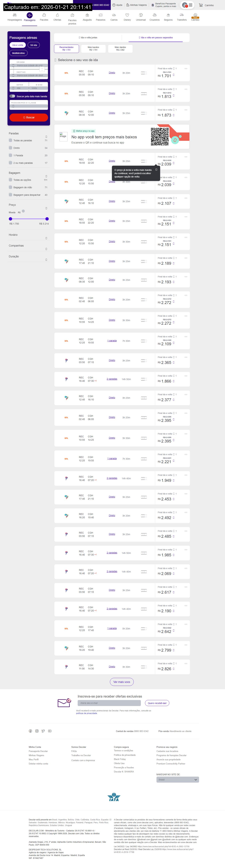Image resolution: width=225 pixels, height=868 pixels.
Task: Check the Direto stops filter
Action: [10, 148]
